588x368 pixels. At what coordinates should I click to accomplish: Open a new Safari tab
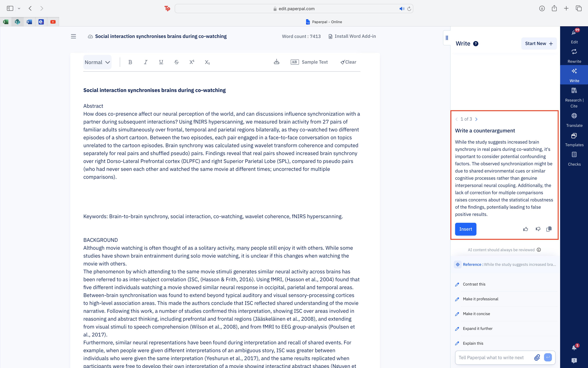click(566, 9)
